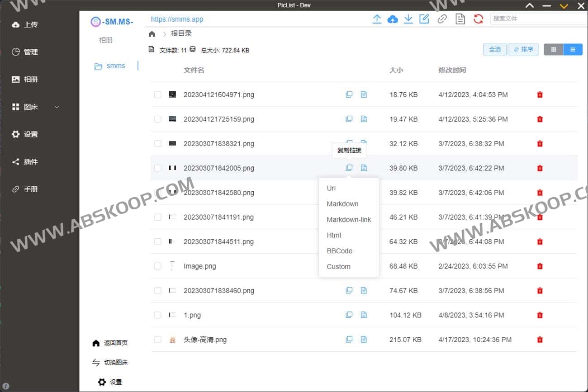This screenshot has width=588, height=392.
Task: Open the cloud storage icon next to upload
Action: coord(393,19)
